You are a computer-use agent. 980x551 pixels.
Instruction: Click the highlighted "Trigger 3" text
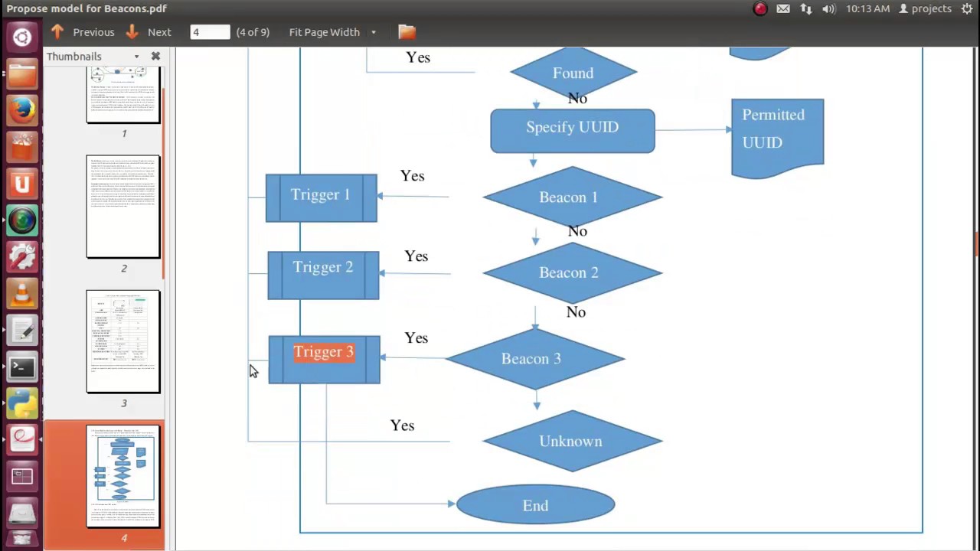click(x=323, y=352)
